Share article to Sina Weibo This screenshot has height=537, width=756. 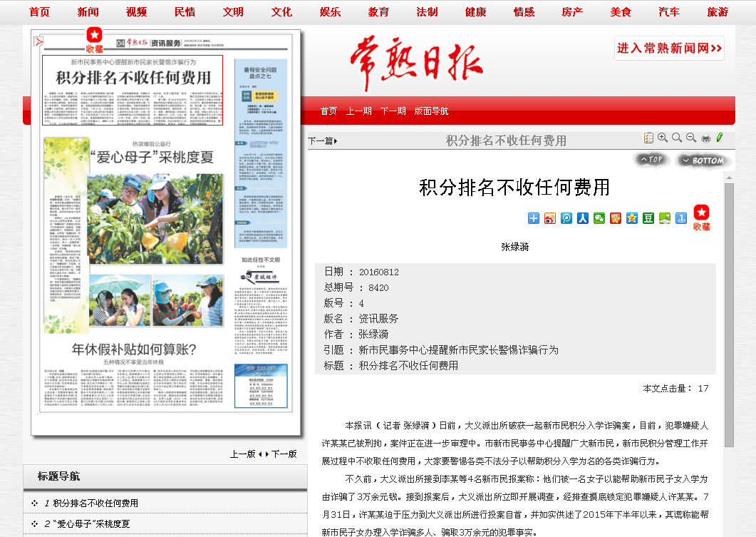coord(550,218)
